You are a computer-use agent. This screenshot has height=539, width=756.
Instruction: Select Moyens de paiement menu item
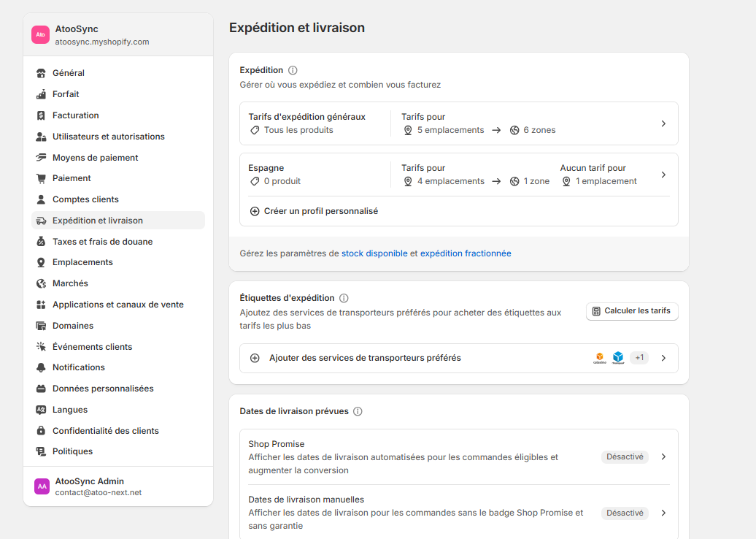click(x=118, y=157)
